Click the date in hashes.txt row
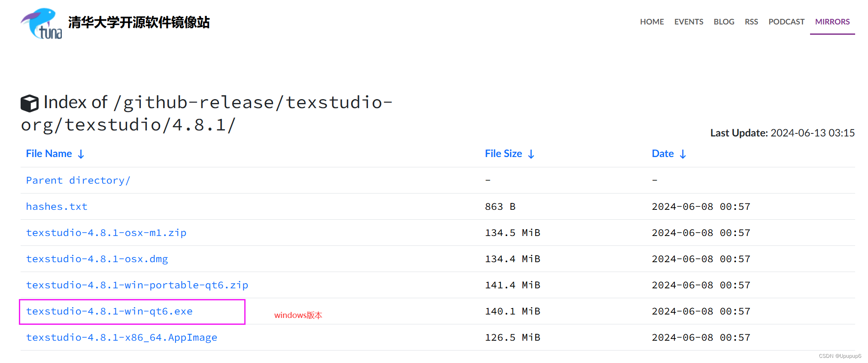Screen dimensions: 868x363 click(701, 206)
